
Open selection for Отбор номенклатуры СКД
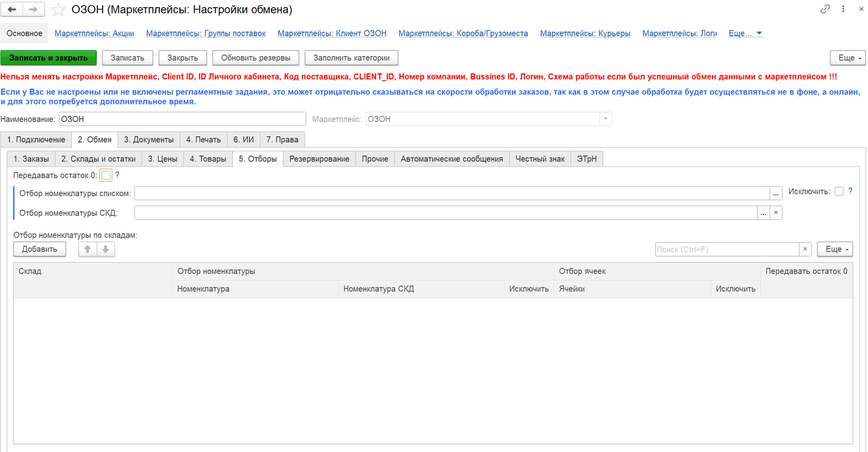point(763,213)
